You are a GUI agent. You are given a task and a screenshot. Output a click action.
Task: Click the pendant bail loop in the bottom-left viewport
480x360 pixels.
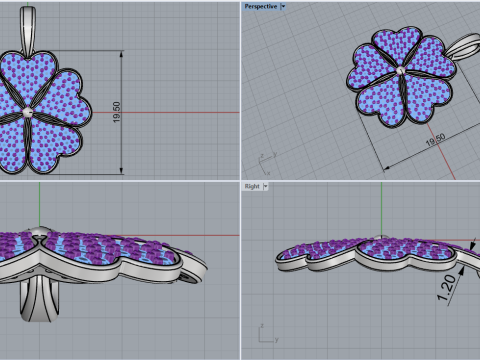click(39, 300)
